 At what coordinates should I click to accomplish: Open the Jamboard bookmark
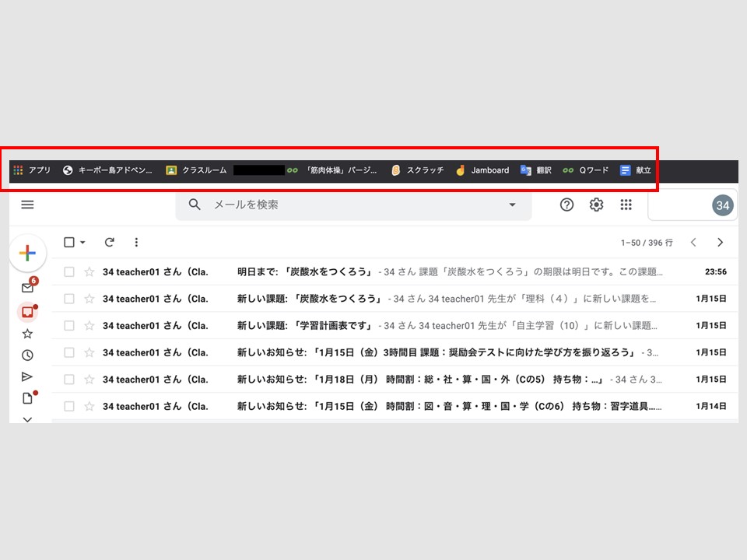(x=482, y=170)
